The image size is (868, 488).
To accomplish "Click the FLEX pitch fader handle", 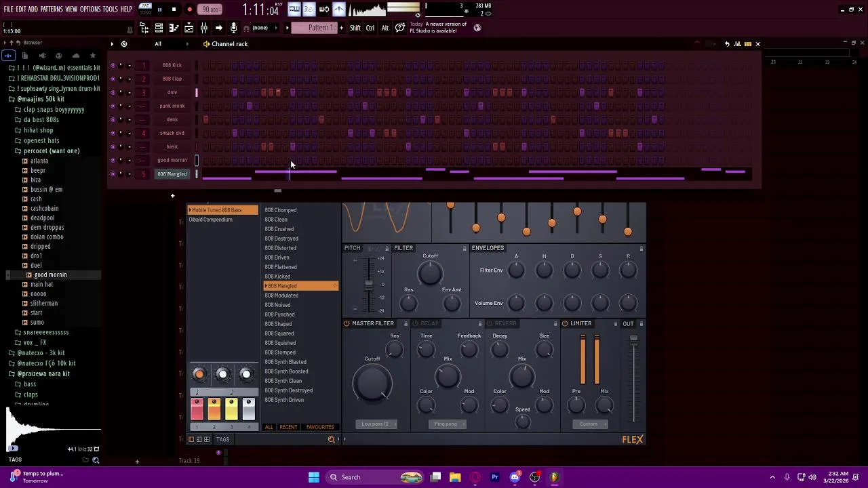I will [x=368, y=284].
